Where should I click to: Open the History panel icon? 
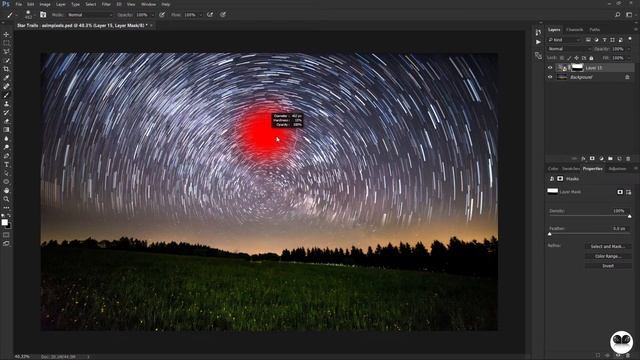538,32
